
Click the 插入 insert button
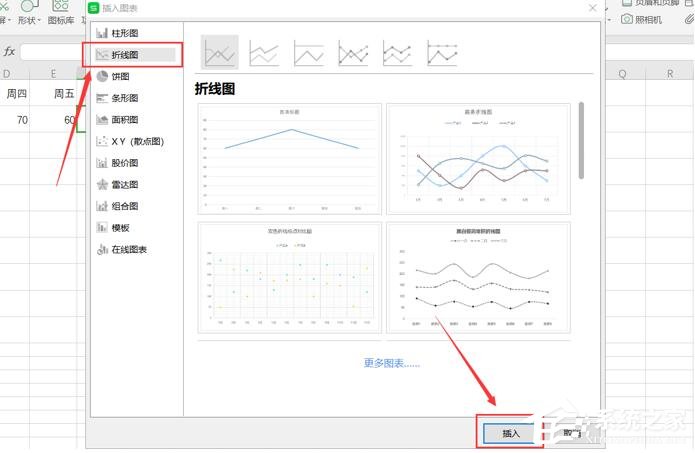pyautogui.click(x=510, y=433)
